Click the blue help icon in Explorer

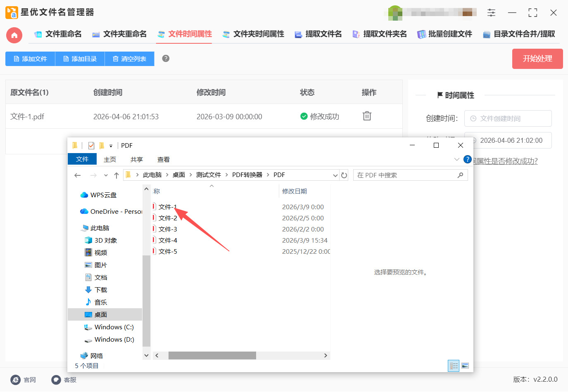point(468,159)
